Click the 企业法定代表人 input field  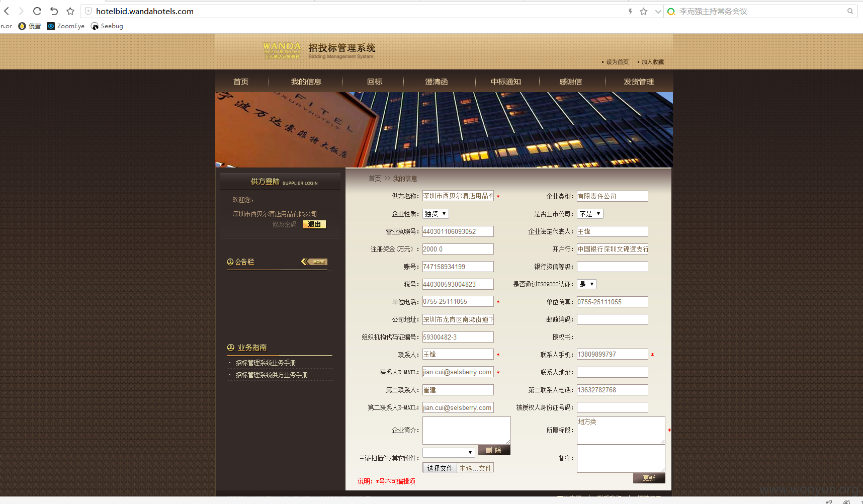612,231
